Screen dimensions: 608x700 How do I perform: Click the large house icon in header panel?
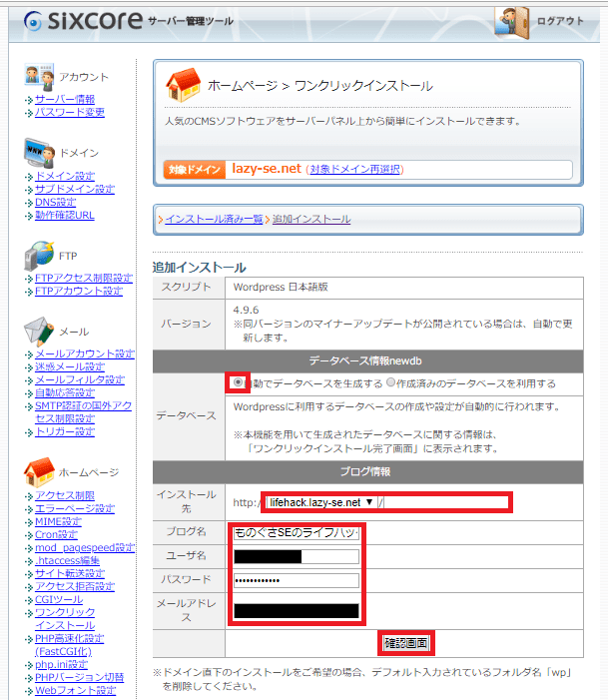point(183,85)
